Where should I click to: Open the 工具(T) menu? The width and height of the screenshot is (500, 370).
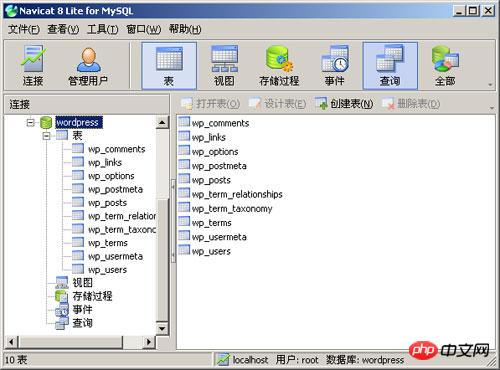tap(103, 29)
